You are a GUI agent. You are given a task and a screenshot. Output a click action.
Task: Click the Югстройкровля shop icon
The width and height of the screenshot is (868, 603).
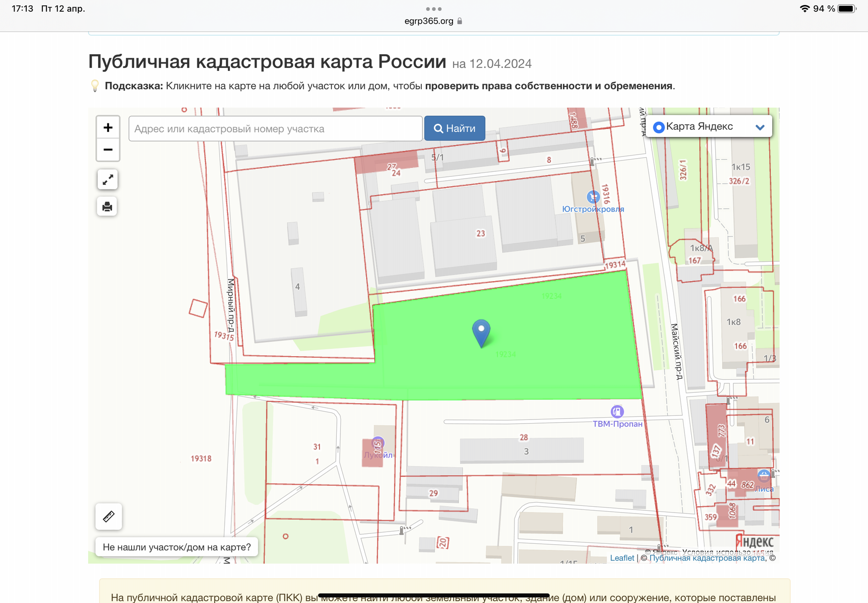[593, 197]
